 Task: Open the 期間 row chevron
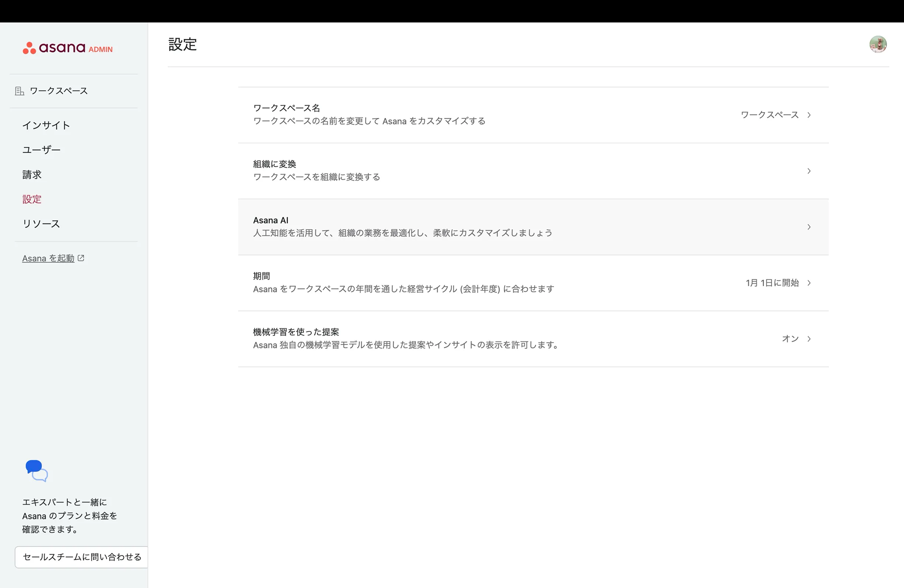click(809, 283)
